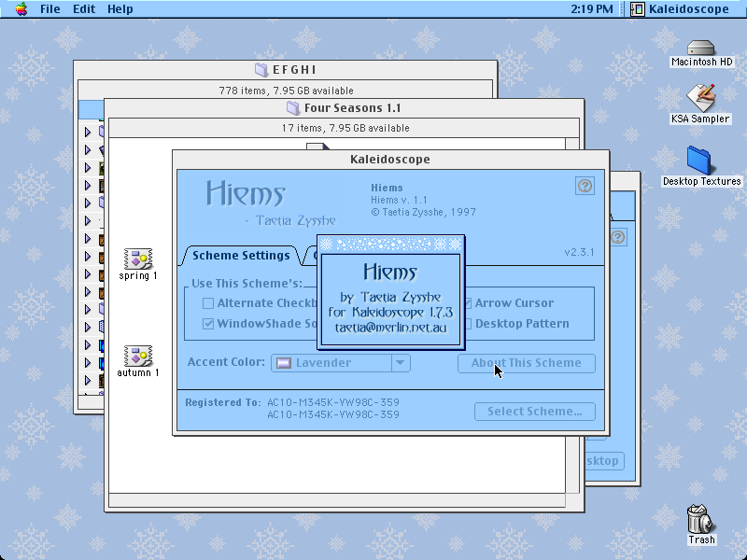Viewport: 747px width, 560px height.
Task: Select the KSA Sampler desktop icon
Action: pyautogui.click(x=701, y=98)
